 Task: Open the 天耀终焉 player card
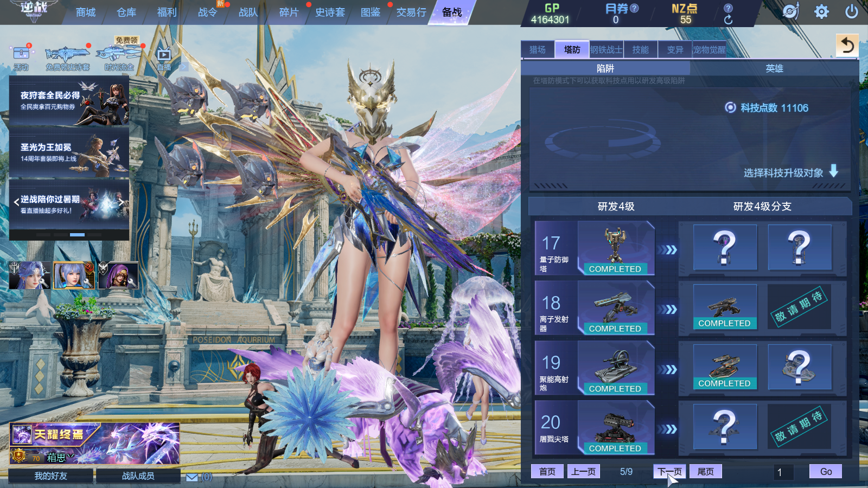[x=94, y=444]
